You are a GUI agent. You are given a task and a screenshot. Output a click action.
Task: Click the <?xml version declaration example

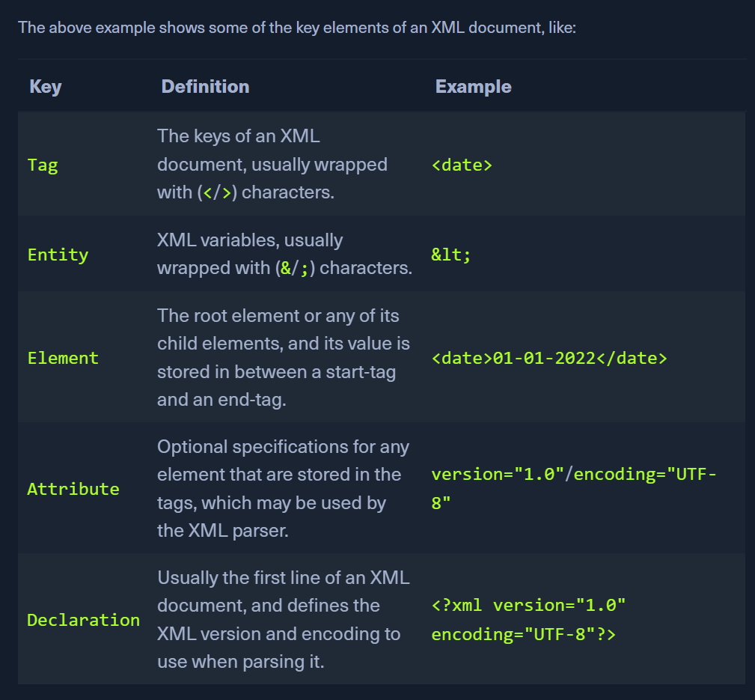528,620
